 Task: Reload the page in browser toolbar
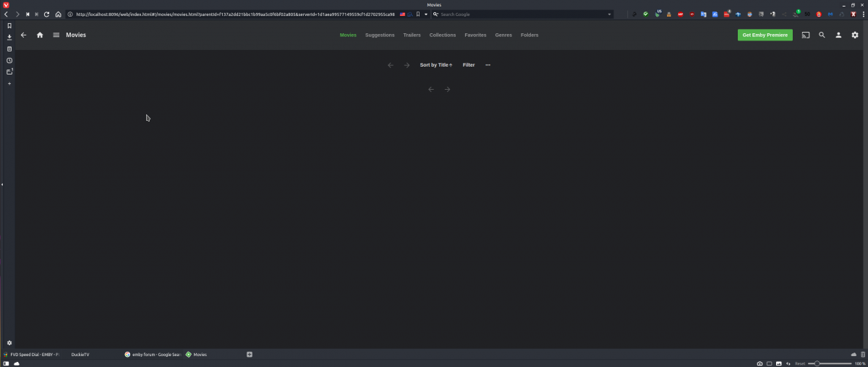[x=47, y=14]
